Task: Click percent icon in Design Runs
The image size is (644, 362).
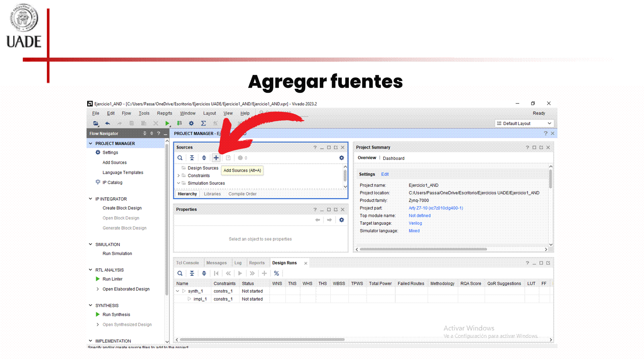Action: point(276,274)
